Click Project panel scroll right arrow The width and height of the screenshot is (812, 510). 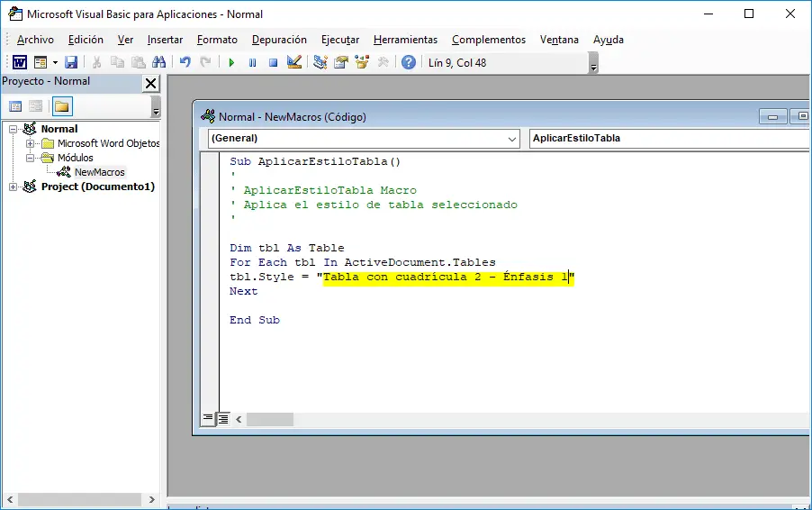151,499
